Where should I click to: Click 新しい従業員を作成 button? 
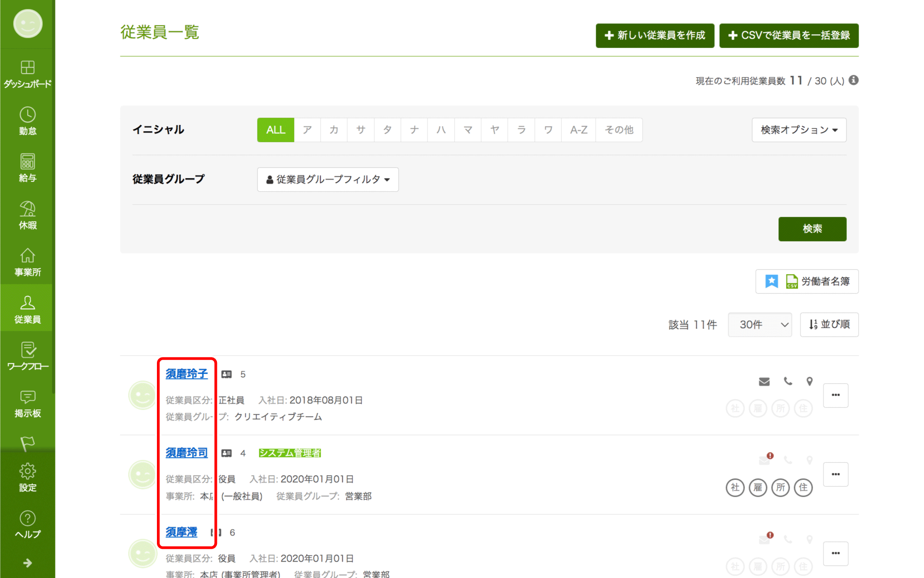coord(655,35)
